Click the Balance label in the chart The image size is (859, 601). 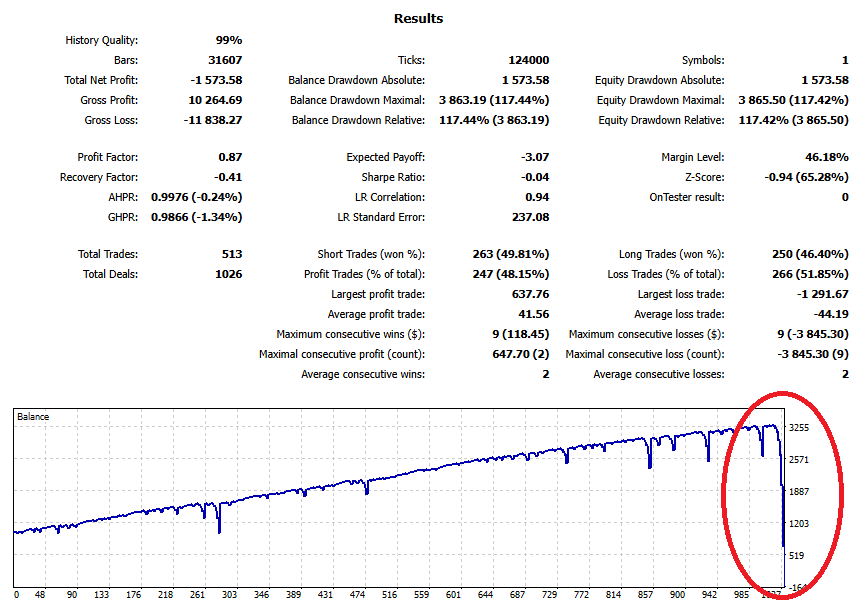33,416
